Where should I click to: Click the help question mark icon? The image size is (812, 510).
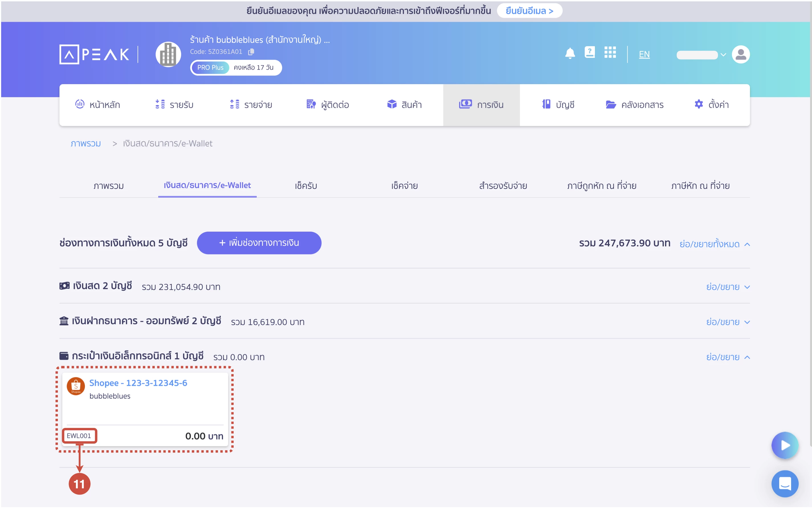tap(590, 53)
